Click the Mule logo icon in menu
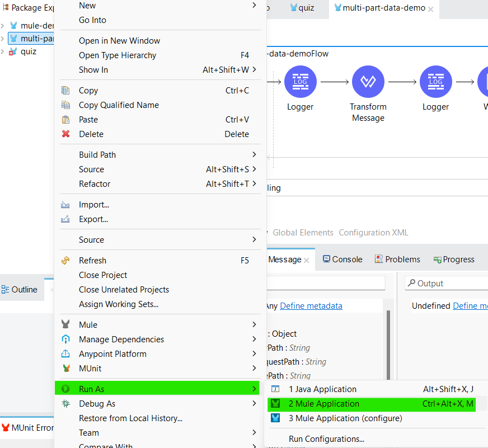Image resolution: width=488 pixels, height=448 pixels. tap(65, 324)
